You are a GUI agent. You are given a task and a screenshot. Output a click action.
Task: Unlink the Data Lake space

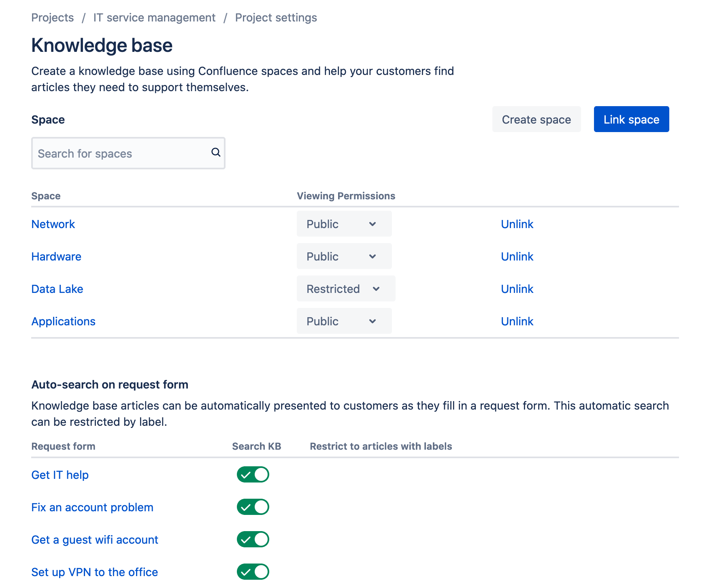click(x=517, y=288)
